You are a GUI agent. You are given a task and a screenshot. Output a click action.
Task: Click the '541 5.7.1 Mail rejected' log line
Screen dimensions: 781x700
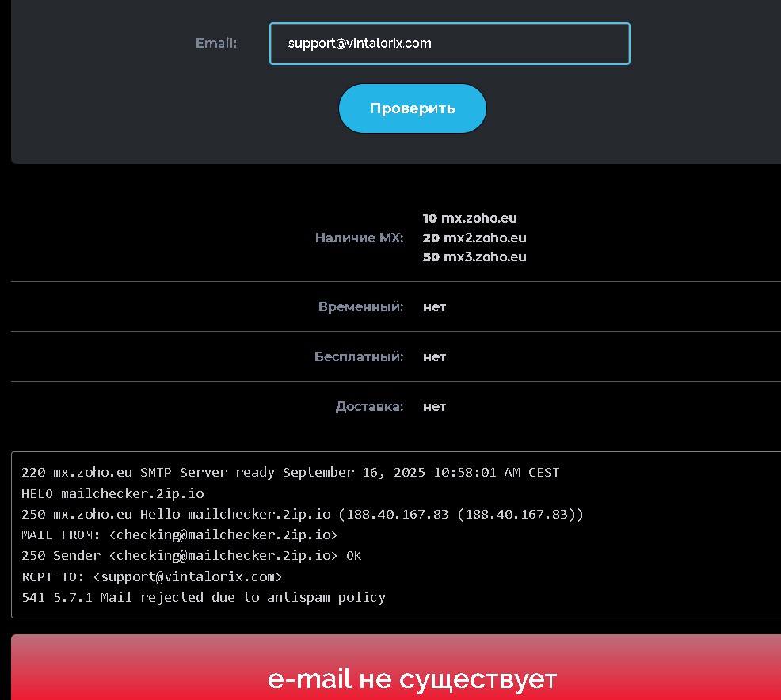[204, 597]
